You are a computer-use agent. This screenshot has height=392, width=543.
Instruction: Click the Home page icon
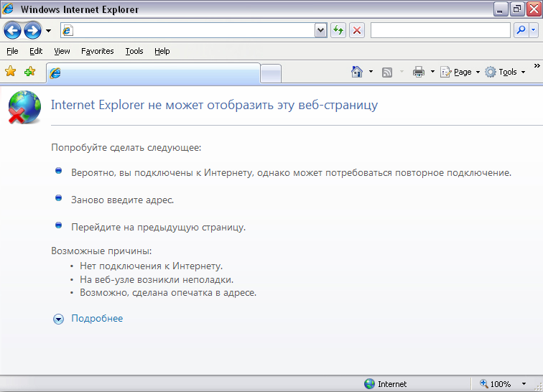pyautogui.click(x=357, y=72)
